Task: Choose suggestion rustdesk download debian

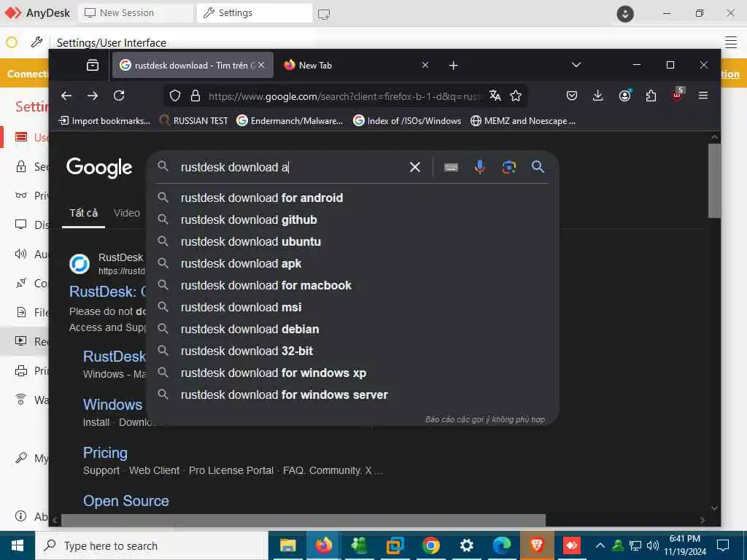Action: point(352,329)
